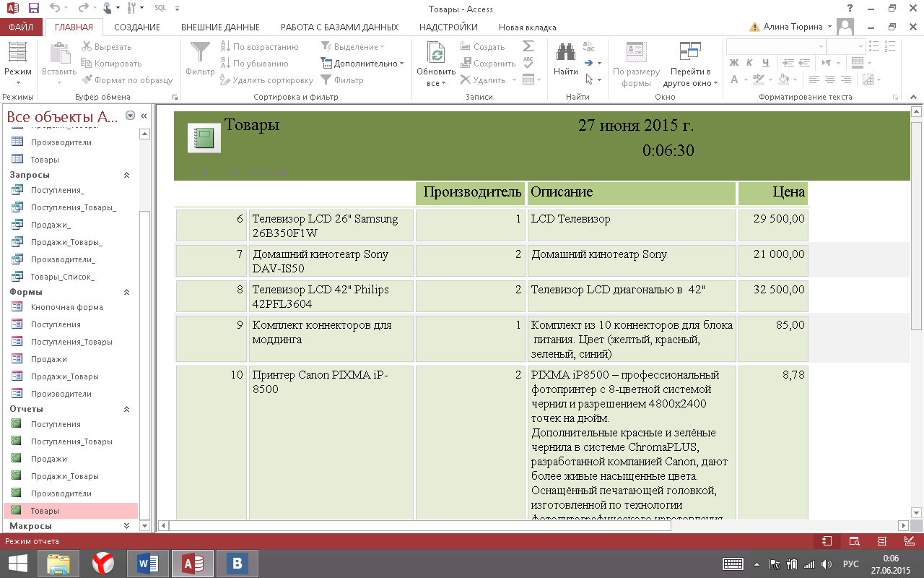This screenshot has width=924, height=578.
Task: Click the Орфография spelling check icon
Action: [x=528, y=63]
